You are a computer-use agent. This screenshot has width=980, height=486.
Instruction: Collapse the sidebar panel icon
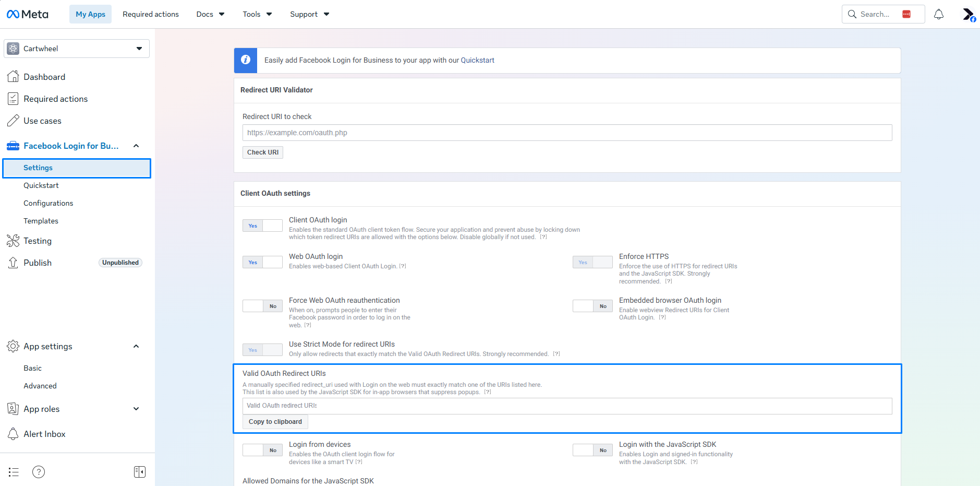tap(140, 472)
